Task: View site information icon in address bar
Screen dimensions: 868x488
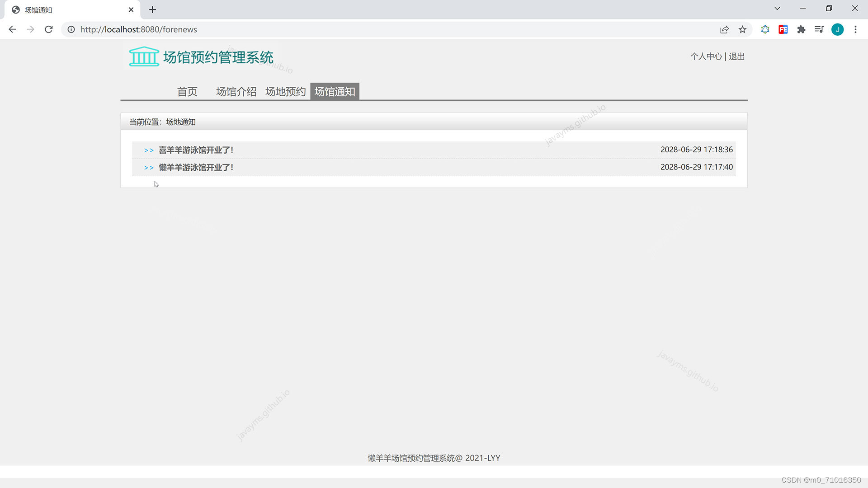Action: pos(71,29)
